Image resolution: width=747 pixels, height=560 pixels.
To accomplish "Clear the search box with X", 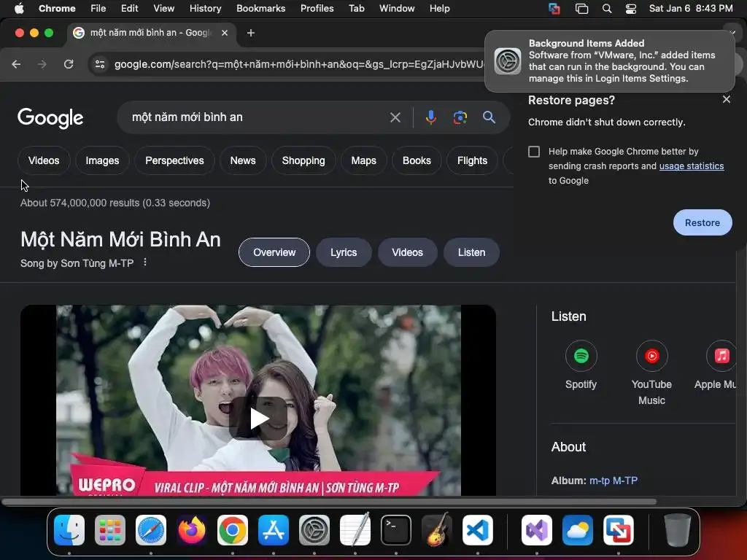I will pyautogui.click(x=395, y=117).
